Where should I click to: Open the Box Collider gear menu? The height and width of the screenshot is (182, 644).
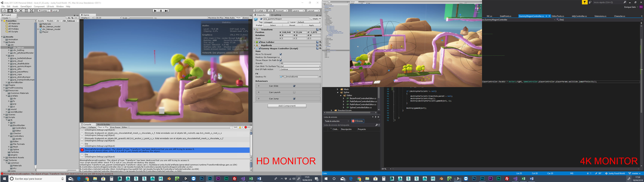tap(320, 42)
